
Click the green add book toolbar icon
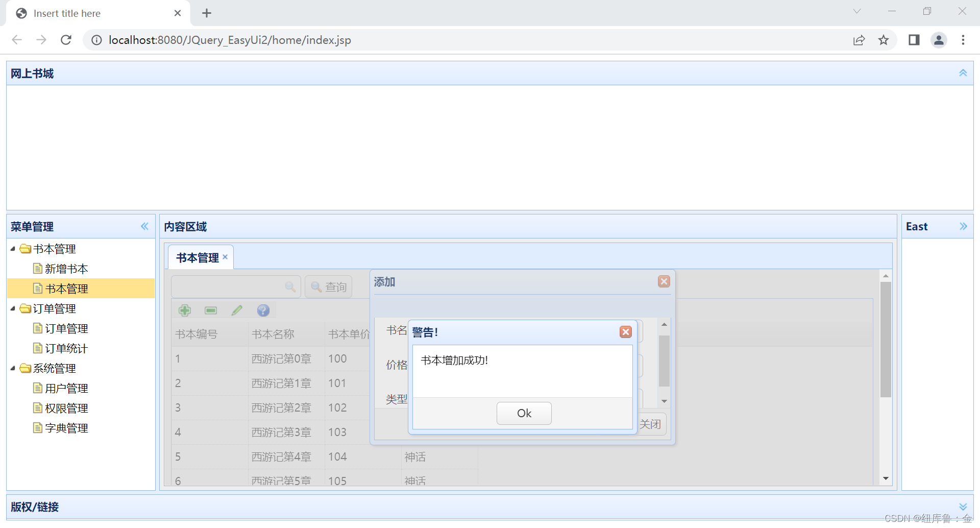coord(185,310)
